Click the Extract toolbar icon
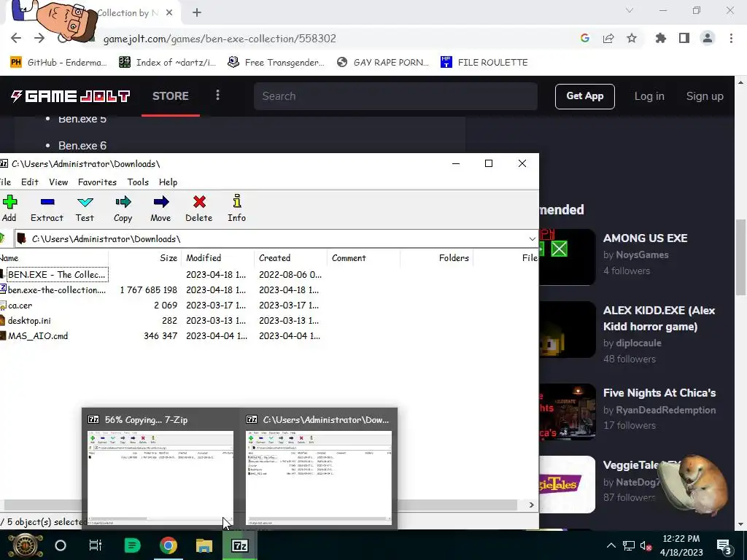This screenshot has width=747, height=560. click(47, 209)
